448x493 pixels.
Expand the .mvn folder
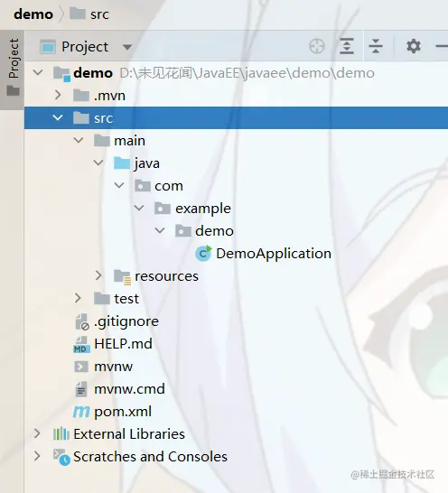(x=58, y=96)
